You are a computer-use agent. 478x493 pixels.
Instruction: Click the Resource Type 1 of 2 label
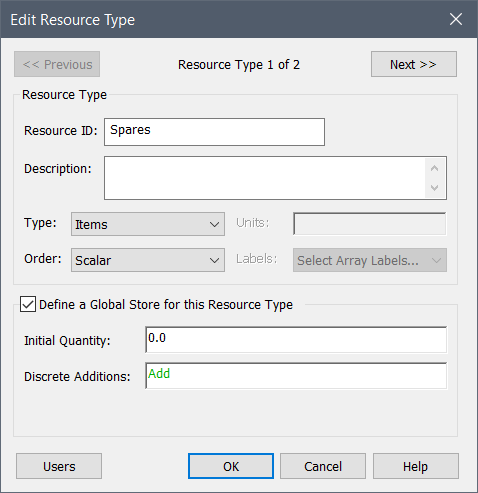coord(239,65)
